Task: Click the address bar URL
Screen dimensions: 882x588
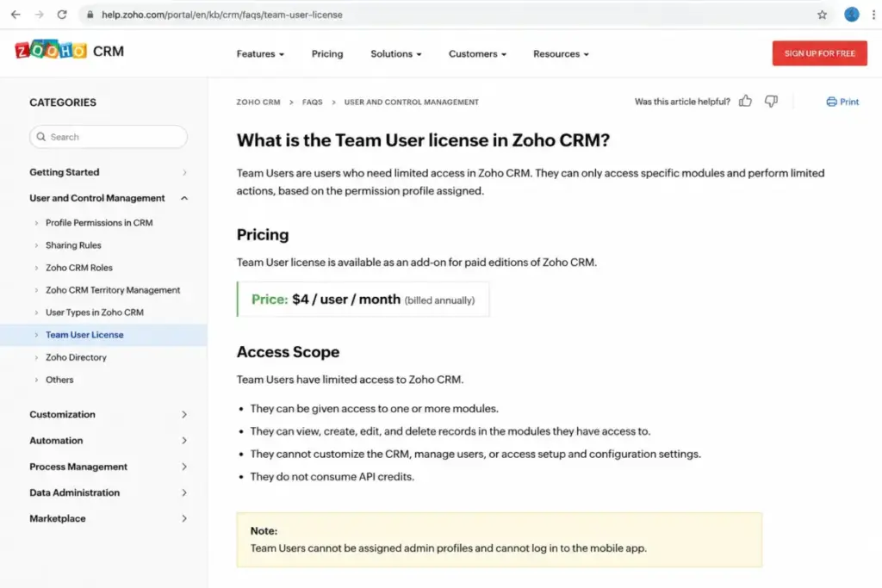Action: [221, 15]
